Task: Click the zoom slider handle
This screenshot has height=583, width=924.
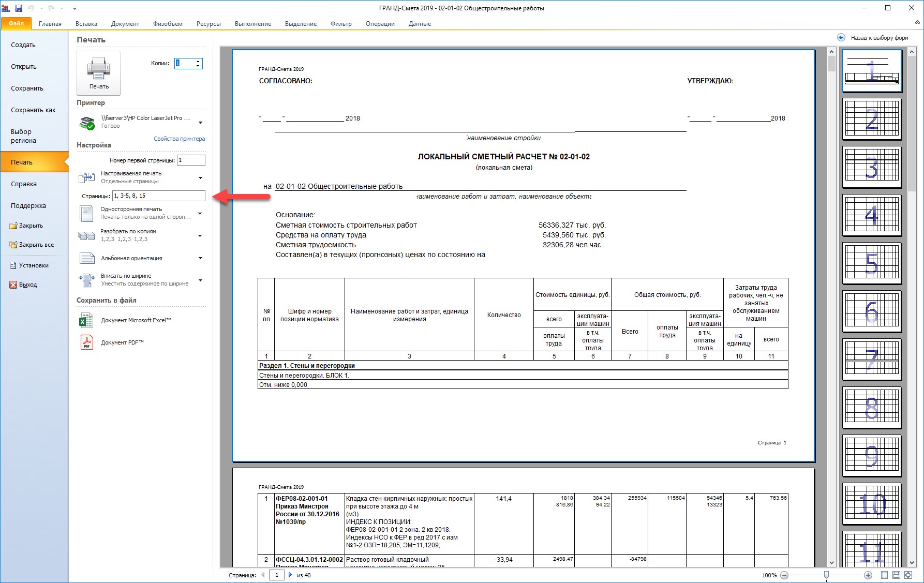Action: point(826,575)
